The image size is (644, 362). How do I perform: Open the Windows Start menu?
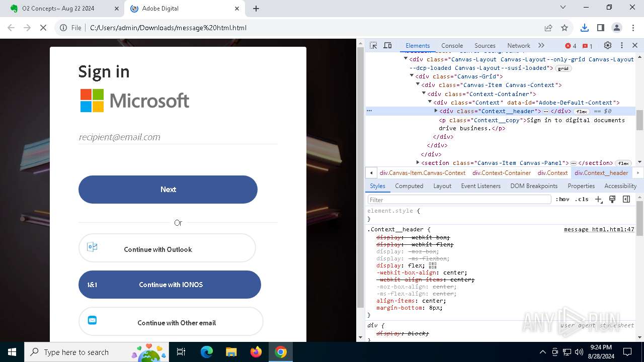coord(12,352)
